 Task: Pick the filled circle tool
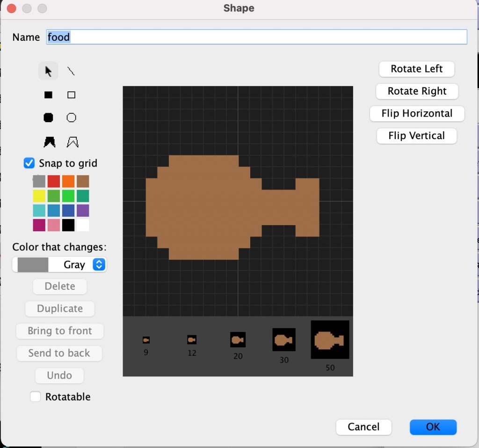(48, 118)
